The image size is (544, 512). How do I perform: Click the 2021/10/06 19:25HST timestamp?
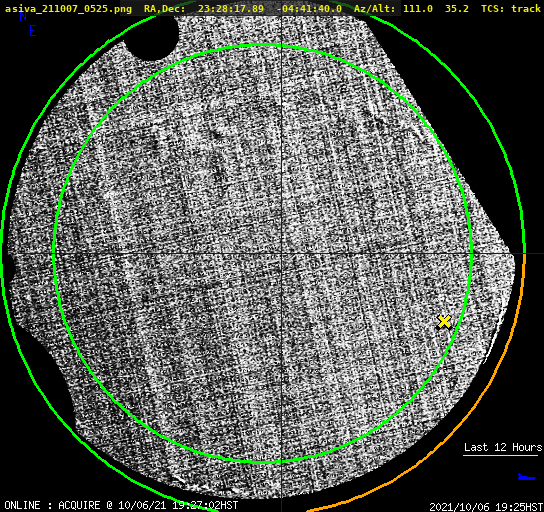pyautogui.click(x=486, y=506)
